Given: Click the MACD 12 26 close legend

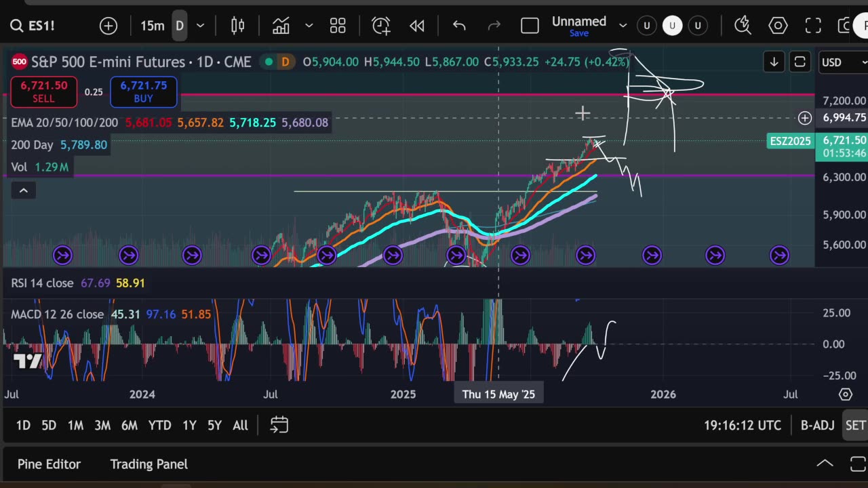Looking at the screenshot, I should [x=57, y=314].
